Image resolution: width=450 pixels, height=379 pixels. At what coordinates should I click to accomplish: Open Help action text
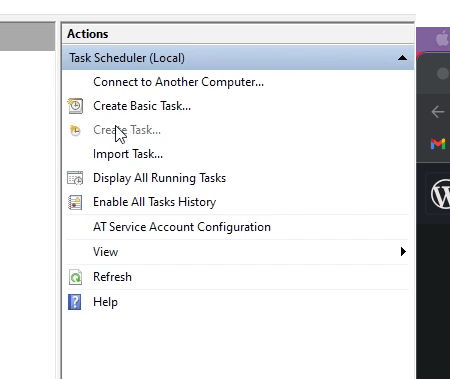[105, 302]
